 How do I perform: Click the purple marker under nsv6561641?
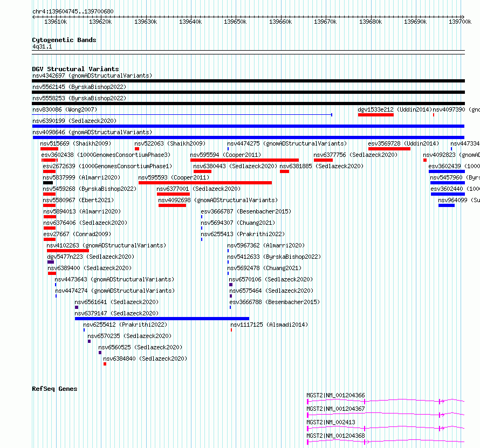click(x=77, y=307)
